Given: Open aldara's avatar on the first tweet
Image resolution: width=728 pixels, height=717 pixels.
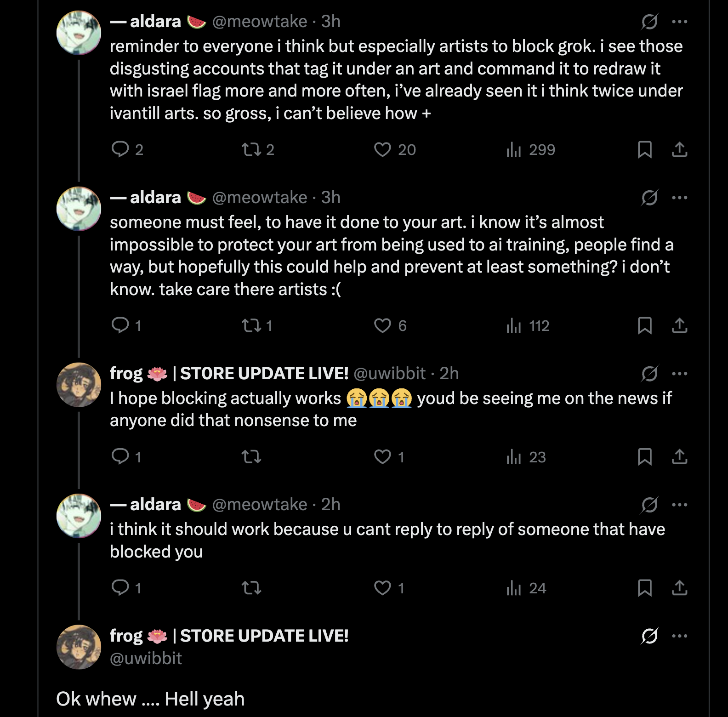Looking at the screenshot, I should [x=79, y=33].
